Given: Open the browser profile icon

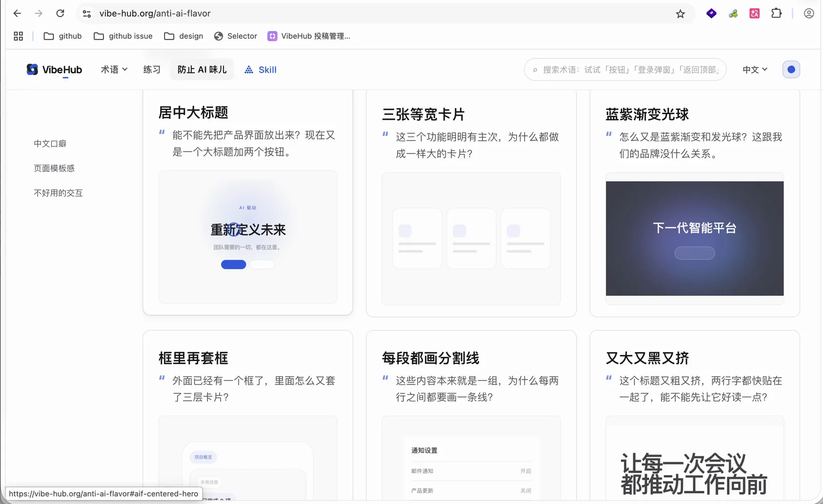Looking at the screenshot, I should (809, 13).
